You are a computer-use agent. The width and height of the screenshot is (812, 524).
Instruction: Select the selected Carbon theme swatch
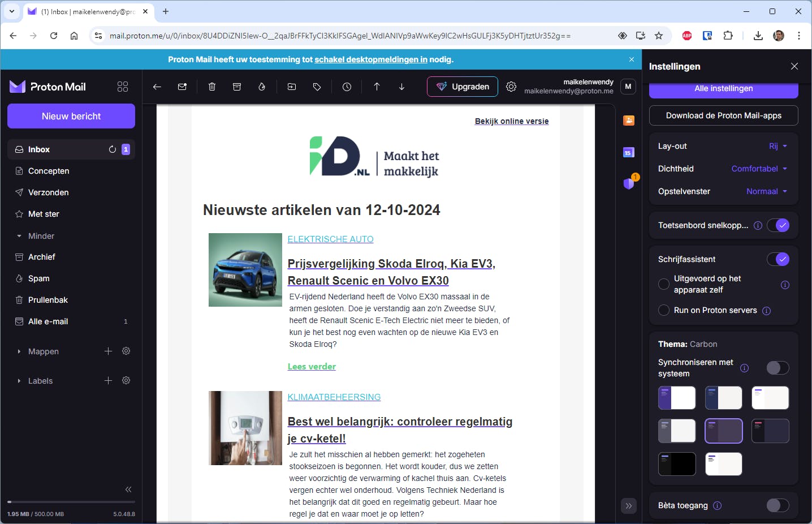pyautogui.click(x=724, y=431)
